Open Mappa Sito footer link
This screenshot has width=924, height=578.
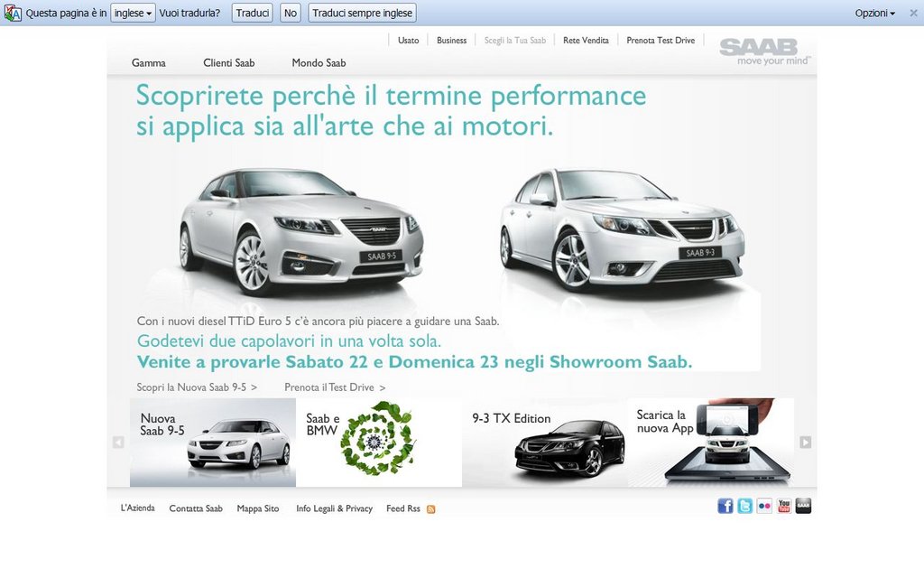coord(258,508)
